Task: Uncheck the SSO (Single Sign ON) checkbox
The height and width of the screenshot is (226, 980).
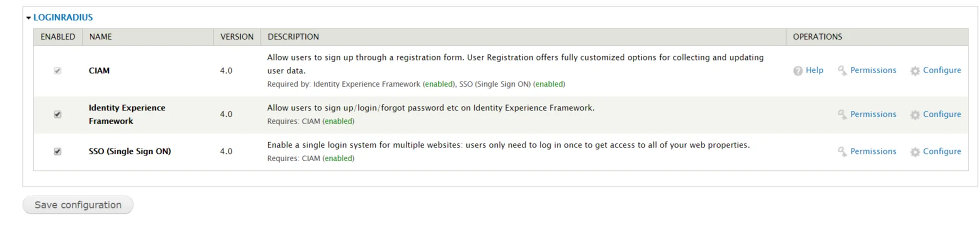Action: (x=57, y=152)
